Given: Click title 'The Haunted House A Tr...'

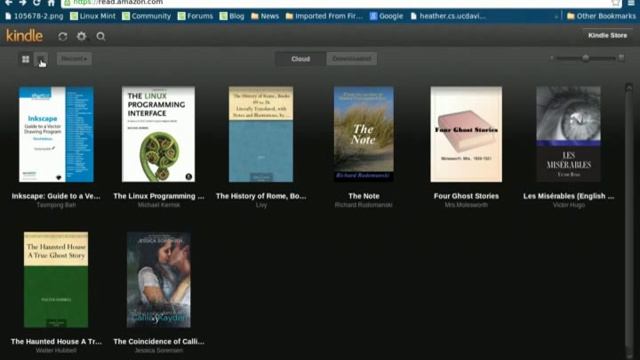Looking at the screenshot, I should pyautogui.click(x=56, y=341).
